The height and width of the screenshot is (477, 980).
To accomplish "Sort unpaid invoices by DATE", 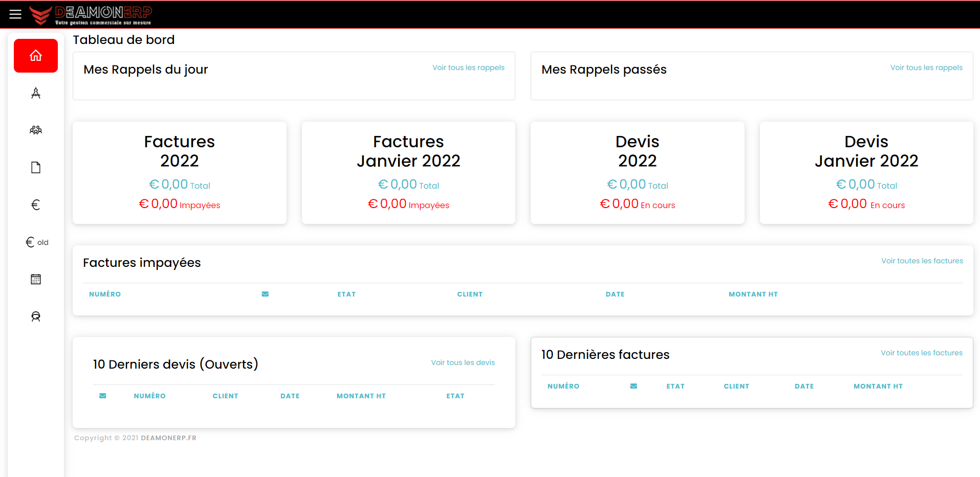I will [615, 294].
